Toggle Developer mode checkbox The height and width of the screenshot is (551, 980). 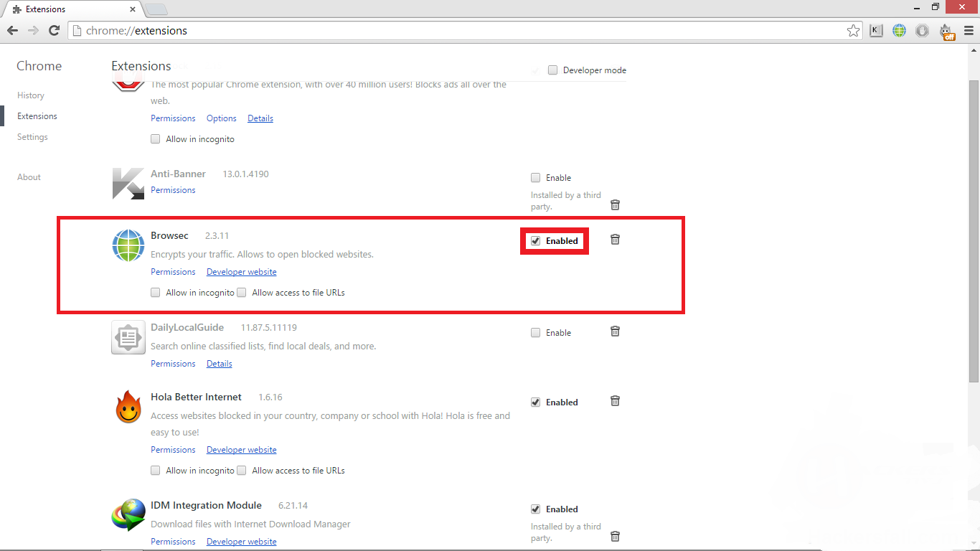point(552,70)
